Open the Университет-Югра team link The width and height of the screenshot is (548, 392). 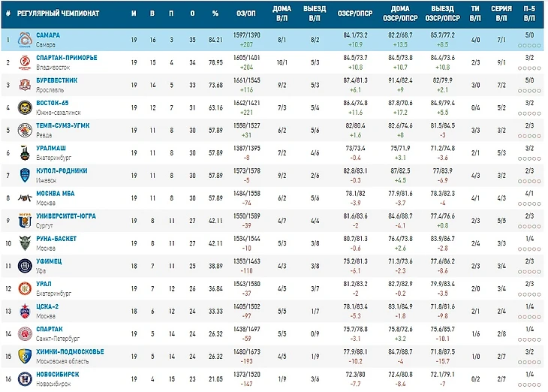coord(66,216)
